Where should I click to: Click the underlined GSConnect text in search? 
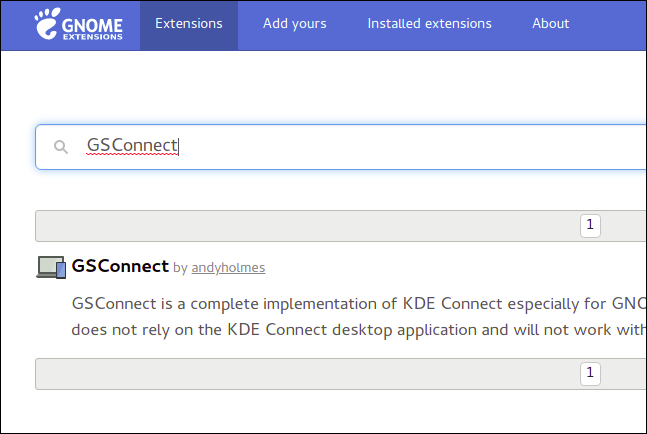pyautogui.click(x=132, y=146)
